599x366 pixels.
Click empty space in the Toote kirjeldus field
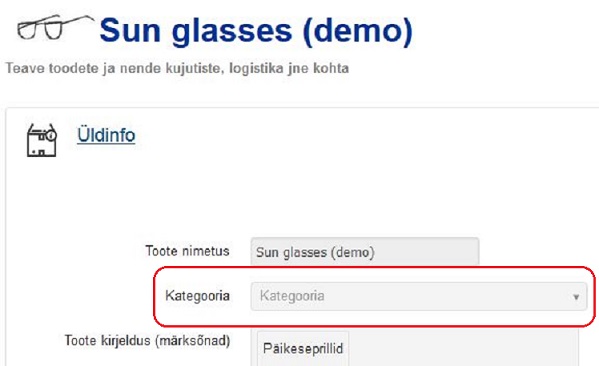pos(462,348)
